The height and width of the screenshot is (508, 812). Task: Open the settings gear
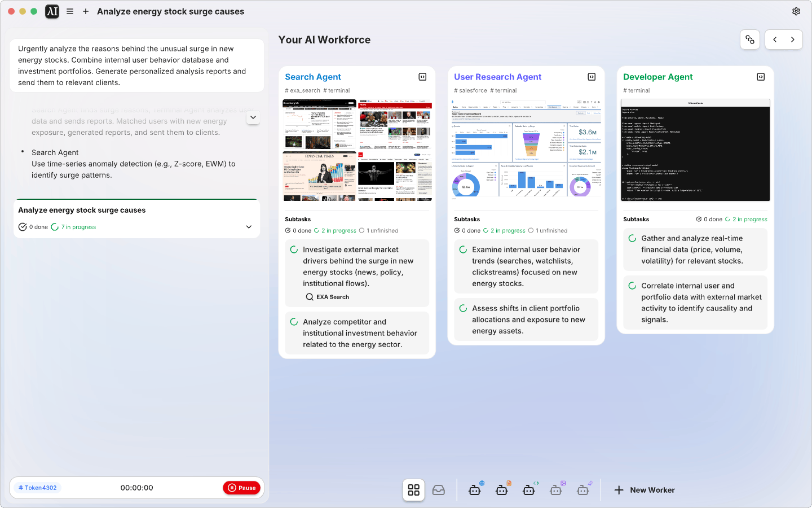[796, 11]
